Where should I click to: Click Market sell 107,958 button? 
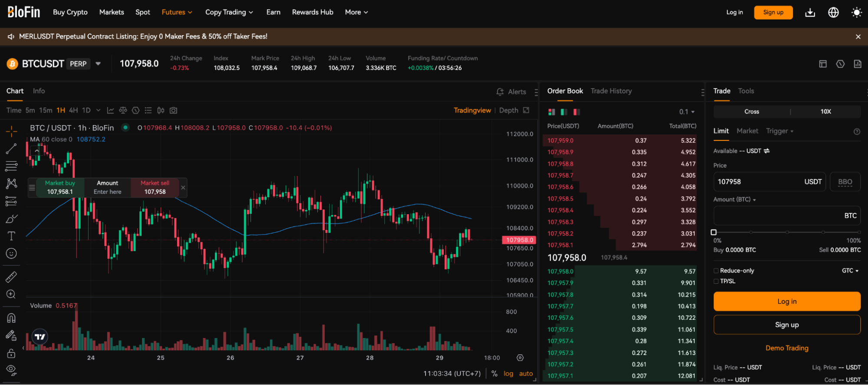pyautogui.click(x=155, y=188)
